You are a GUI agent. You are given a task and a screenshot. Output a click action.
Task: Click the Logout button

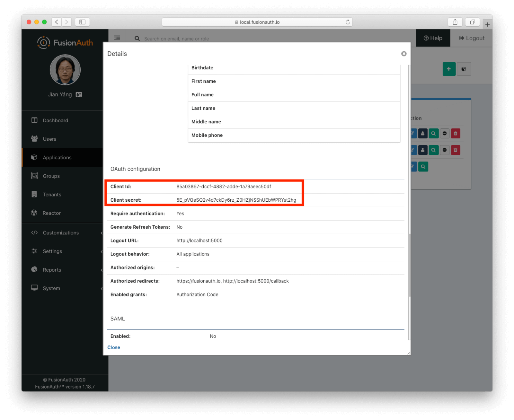click(472, 38)
